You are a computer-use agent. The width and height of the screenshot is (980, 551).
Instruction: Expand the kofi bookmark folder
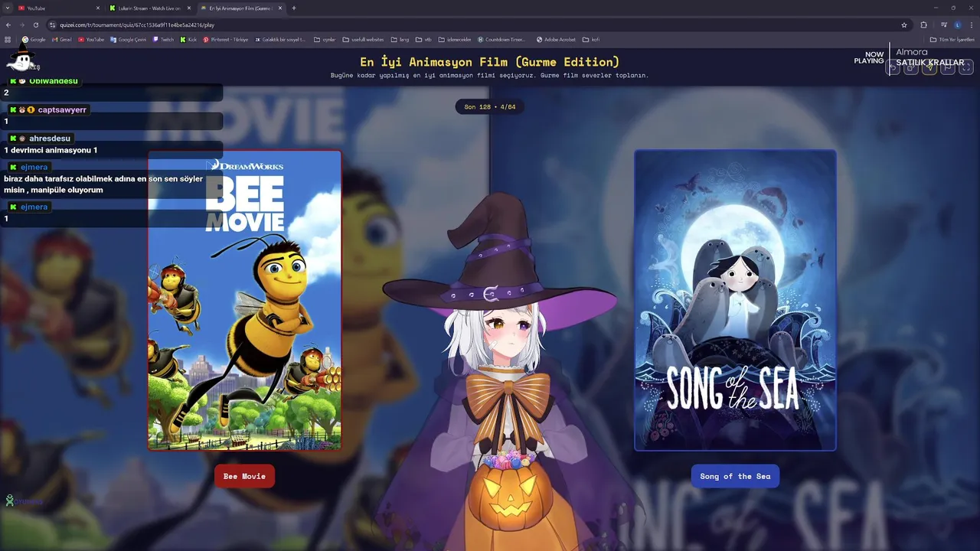(x=590, y=39)
